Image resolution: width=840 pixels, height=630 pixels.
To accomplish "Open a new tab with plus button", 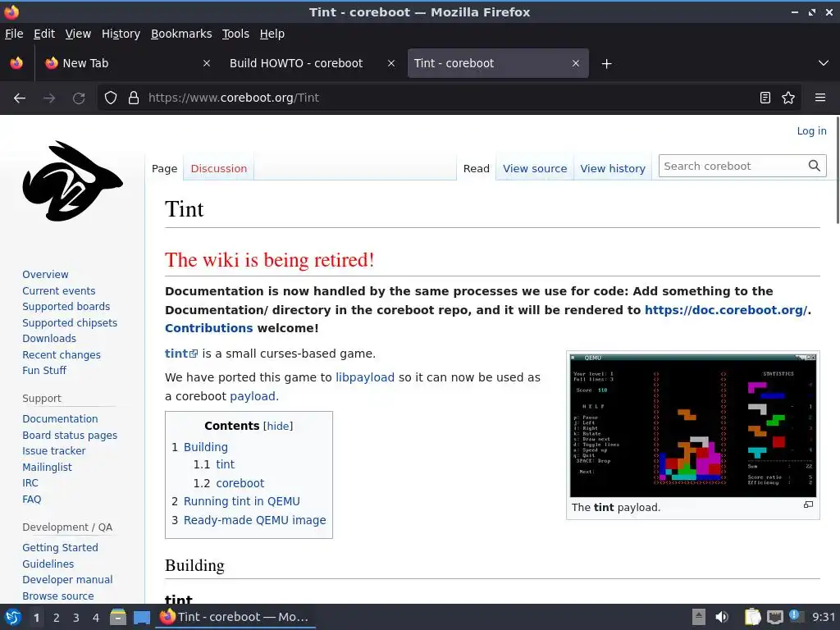I will click(x=606, y=64).
